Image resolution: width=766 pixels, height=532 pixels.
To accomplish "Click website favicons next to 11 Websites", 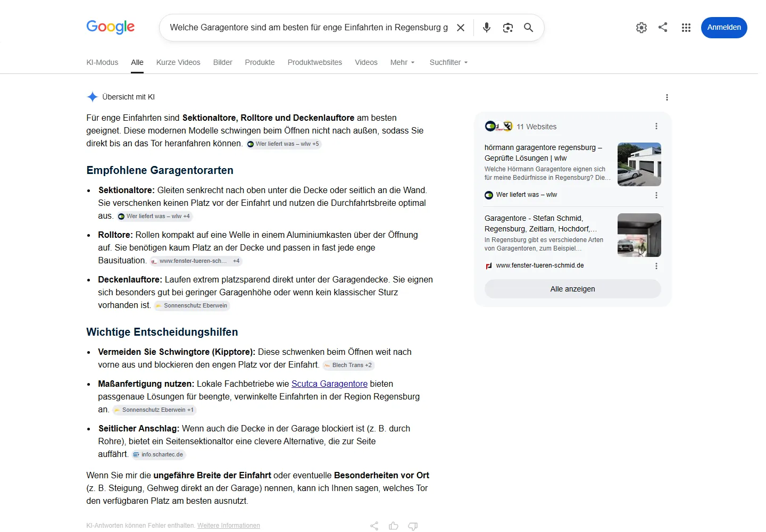I will 498,126.
